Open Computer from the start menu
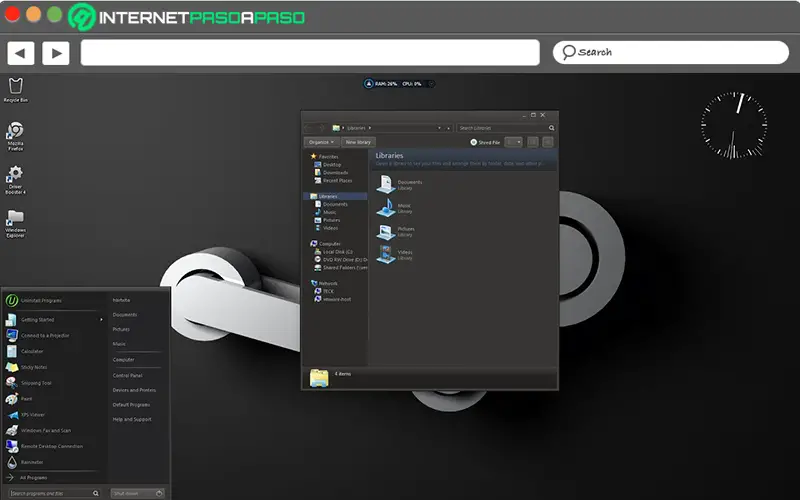Screen dimensions: 800x500 pos(123,360)
